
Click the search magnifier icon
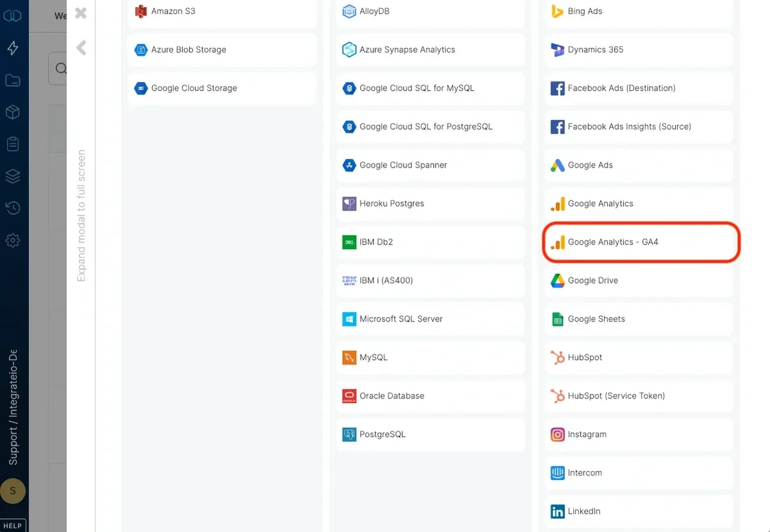click(x=61, y=68)
